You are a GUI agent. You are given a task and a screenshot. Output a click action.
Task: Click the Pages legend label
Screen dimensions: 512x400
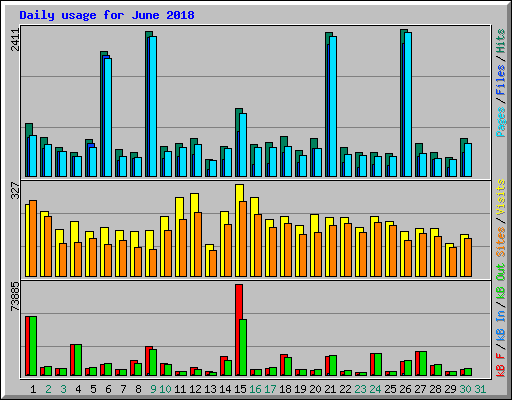point(501,122)
